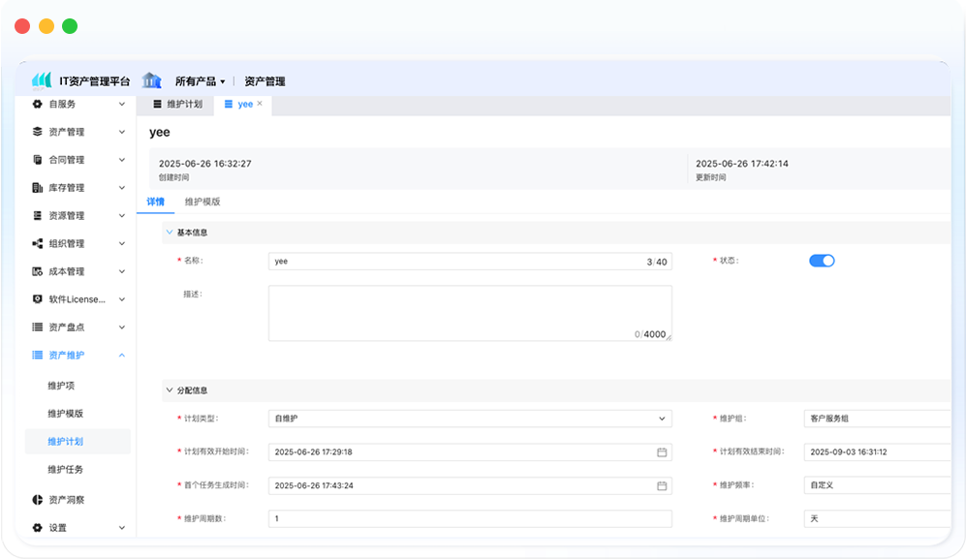Viewport: 966px width, 560px height.
Task: Click the 资产洞察 pie chart icon
Action: pos(37,500)
